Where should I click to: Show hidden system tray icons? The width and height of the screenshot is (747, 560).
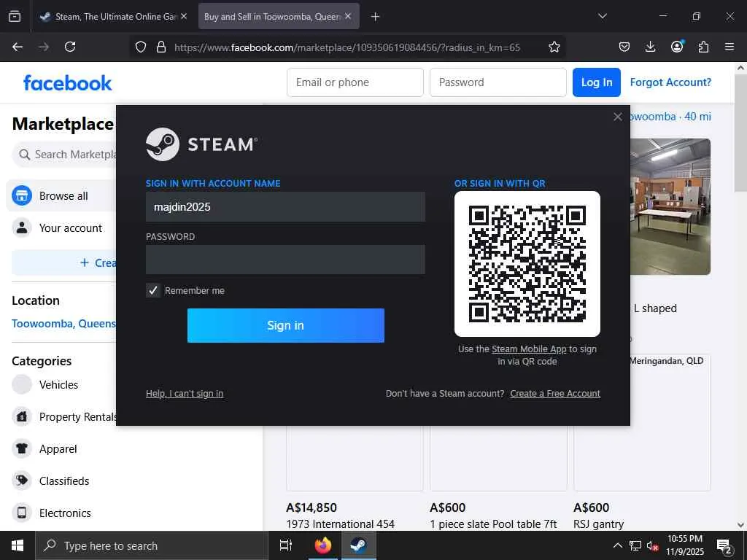(x=617, y=545)
